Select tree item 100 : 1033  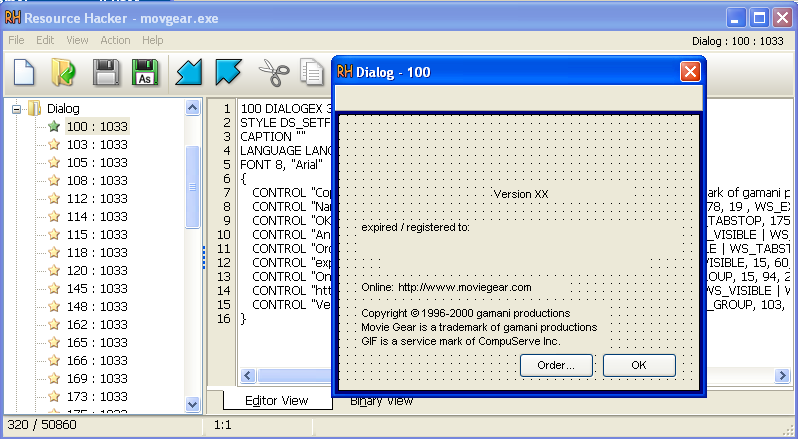click(97, 127)
